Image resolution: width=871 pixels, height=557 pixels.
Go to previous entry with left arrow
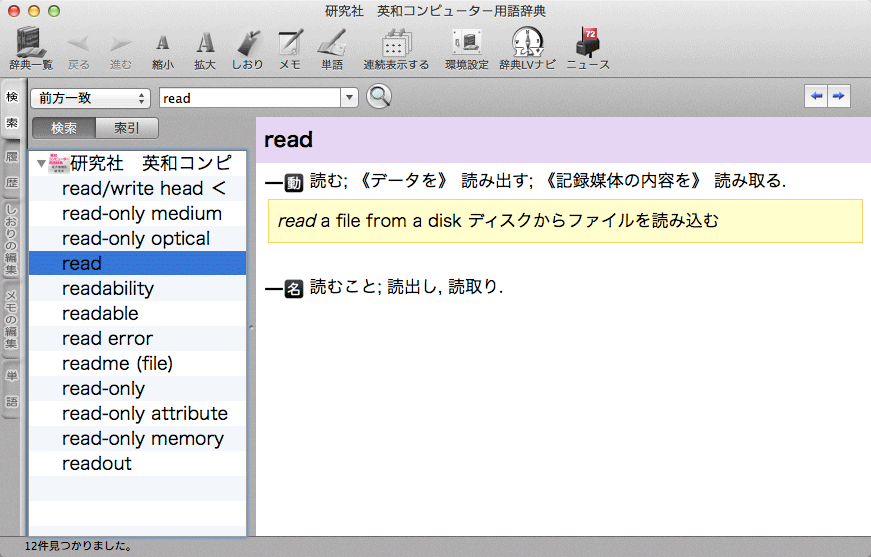pyautogui.click(x=817, y=96)
